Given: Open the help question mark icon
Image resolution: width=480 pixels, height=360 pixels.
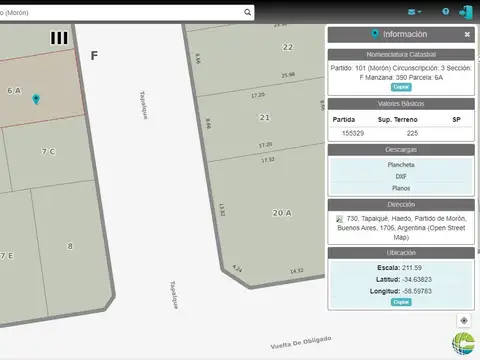Looking at the screenshot, I should (445, 12).
